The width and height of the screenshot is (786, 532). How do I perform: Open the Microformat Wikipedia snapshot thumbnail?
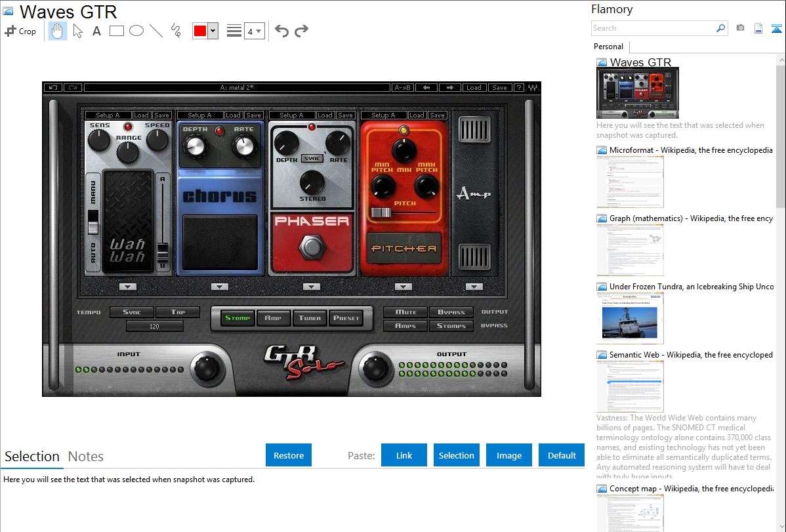coord(630,182)
